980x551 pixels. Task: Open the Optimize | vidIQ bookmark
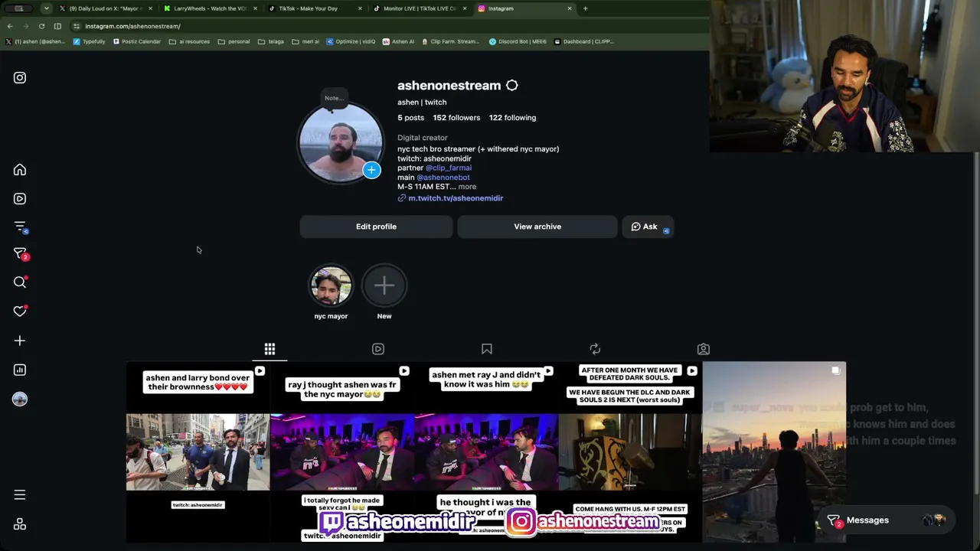click(351, 41)
